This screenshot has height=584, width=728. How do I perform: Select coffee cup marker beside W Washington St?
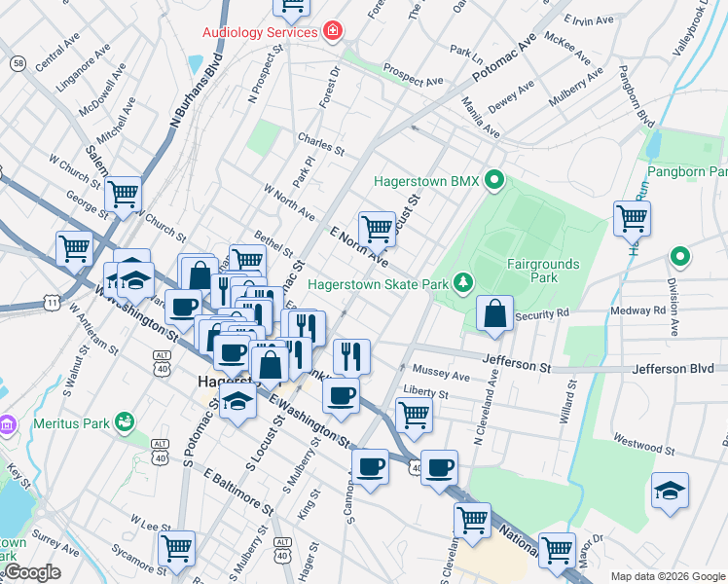tap(183, 309)
